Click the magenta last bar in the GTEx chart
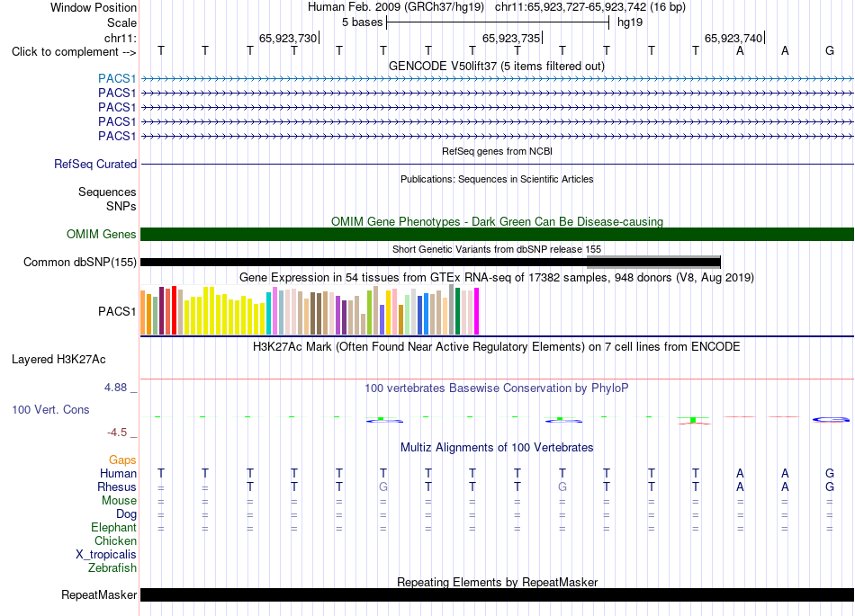This screenshot has height=616, width=855. 476,311
